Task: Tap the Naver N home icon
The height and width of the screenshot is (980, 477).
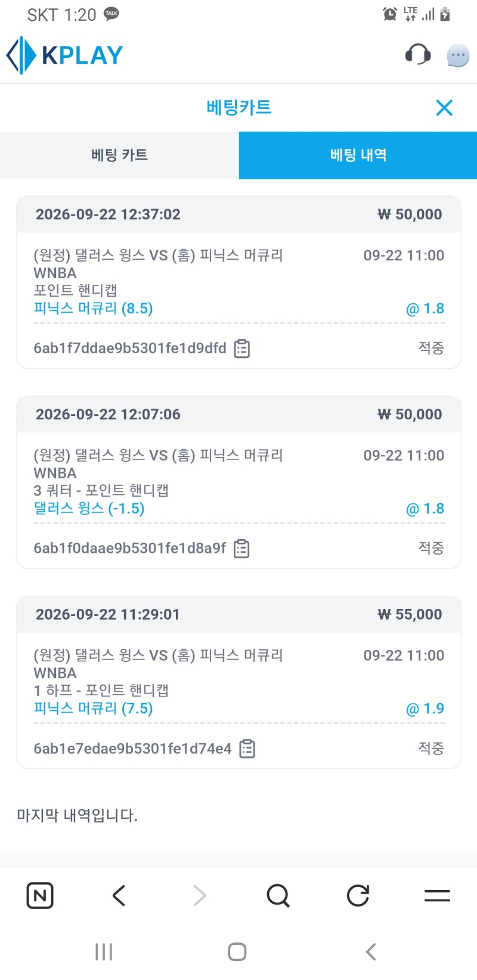Action: click(x=40, y=895)
